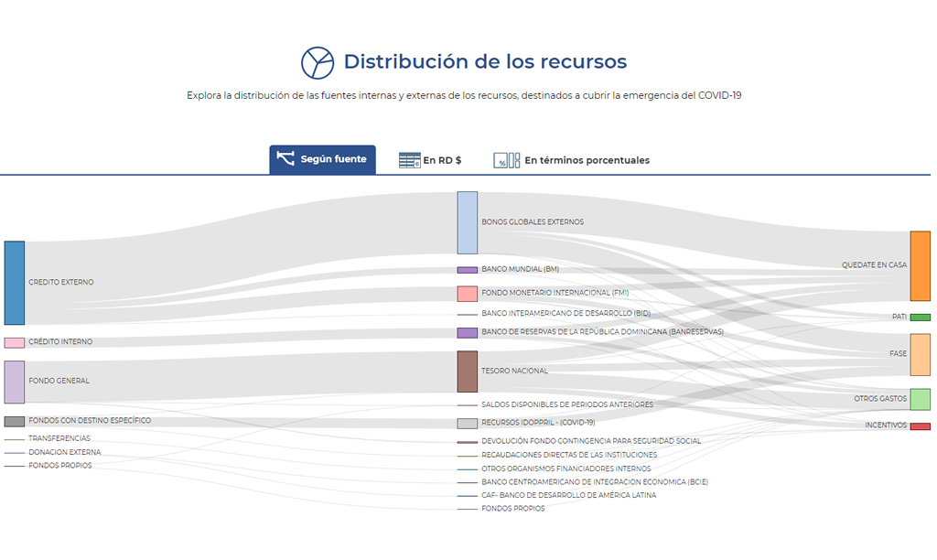This screenshot has height=560, width=937.
Task: Select the QUEDATE EN CASA orange node
Action: coord(918,266)
